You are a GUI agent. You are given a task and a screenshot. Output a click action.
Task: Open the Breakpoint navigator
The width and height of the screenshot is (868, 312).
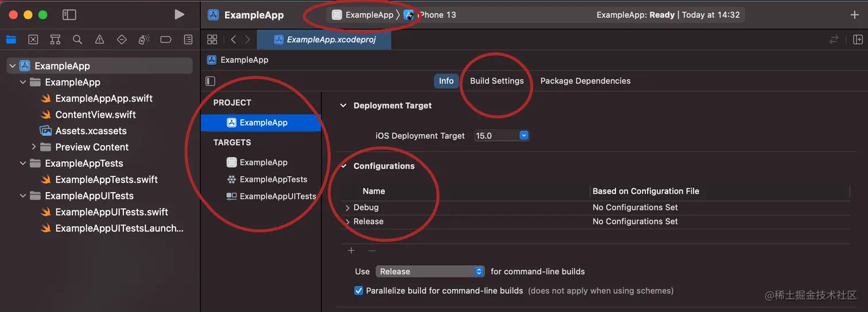pos(166,40)
